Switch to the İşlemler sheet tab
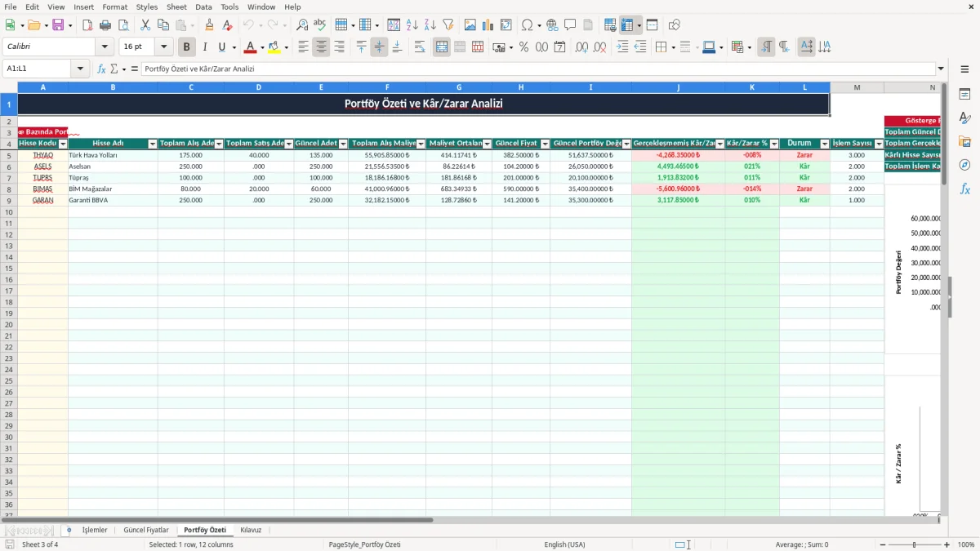 click(x=95, y=530)
